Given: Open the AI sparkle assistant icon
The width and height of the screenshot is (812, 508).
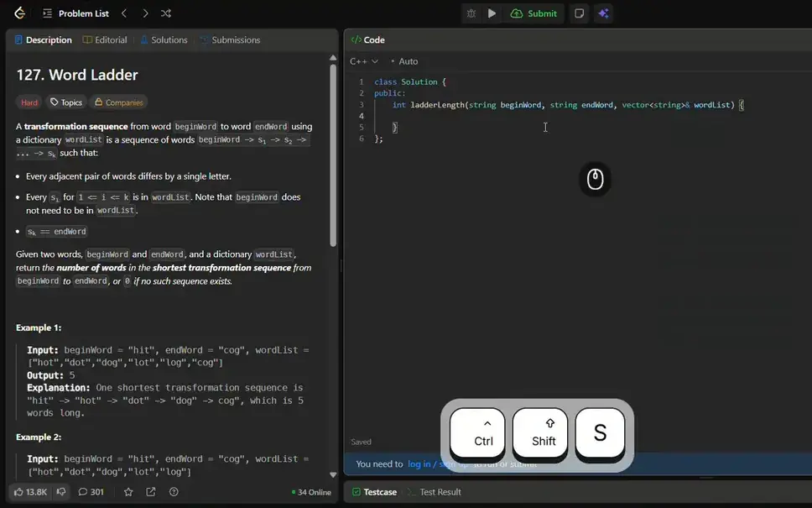Looking at the screenshot, I should click(x=604, y=13).
